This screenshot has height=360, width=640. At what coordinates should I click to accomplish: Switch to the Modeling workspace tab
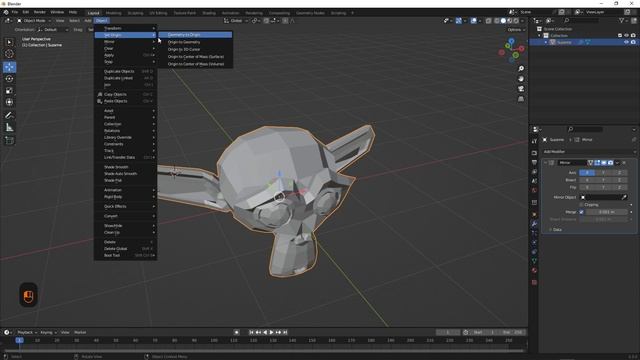point(113,13)
